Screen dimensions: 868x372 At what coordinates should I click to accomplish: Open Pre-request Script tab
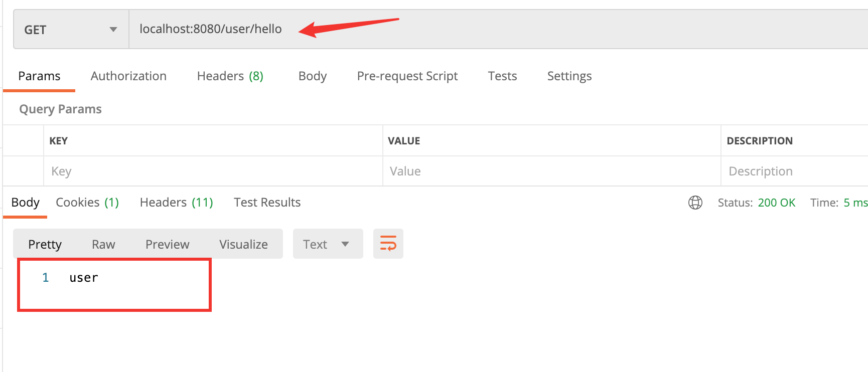tap(407, 76)
